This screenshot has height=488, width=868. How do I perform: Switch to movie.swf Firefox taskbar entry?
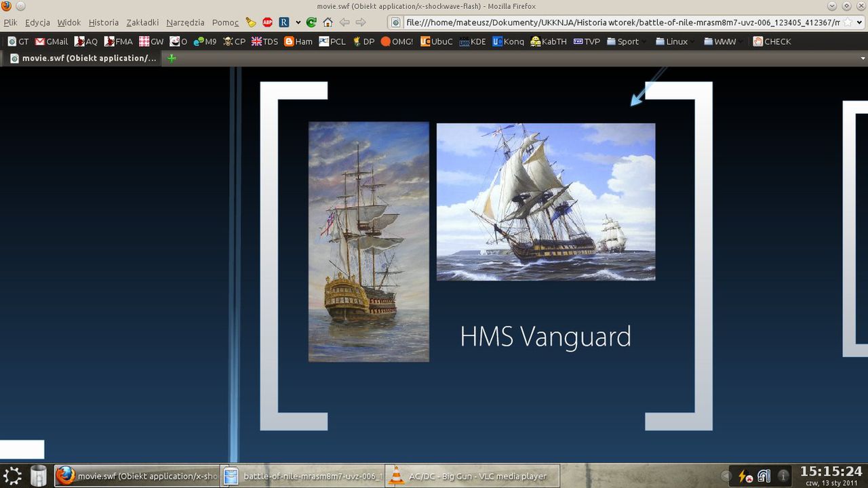point(136,476)
